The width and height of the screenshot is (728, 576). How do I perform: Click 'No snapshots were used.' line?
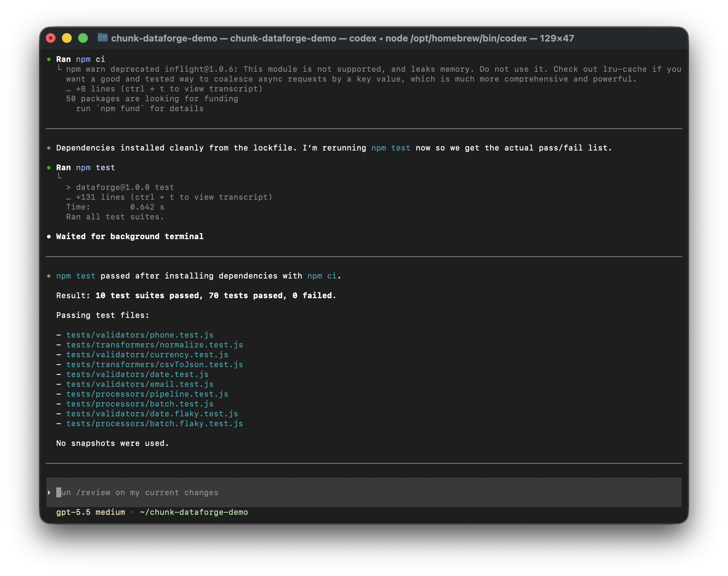(113, 443)
